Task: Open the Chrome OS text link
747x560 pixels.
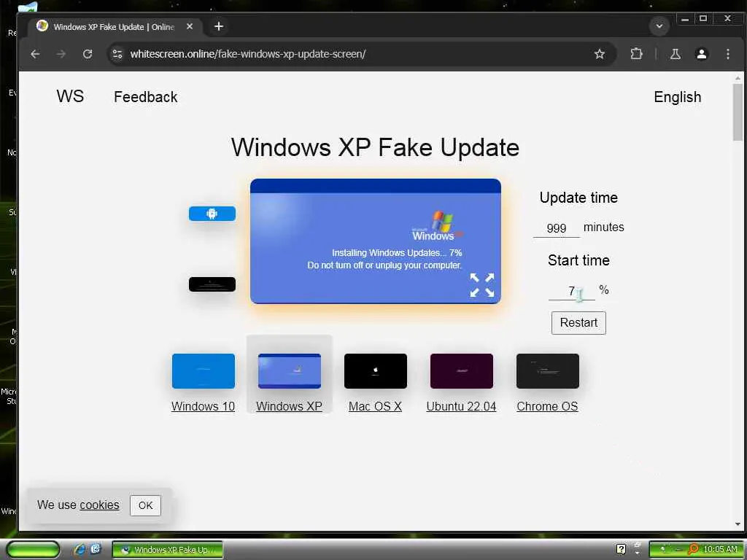Action: pos(547,406)
